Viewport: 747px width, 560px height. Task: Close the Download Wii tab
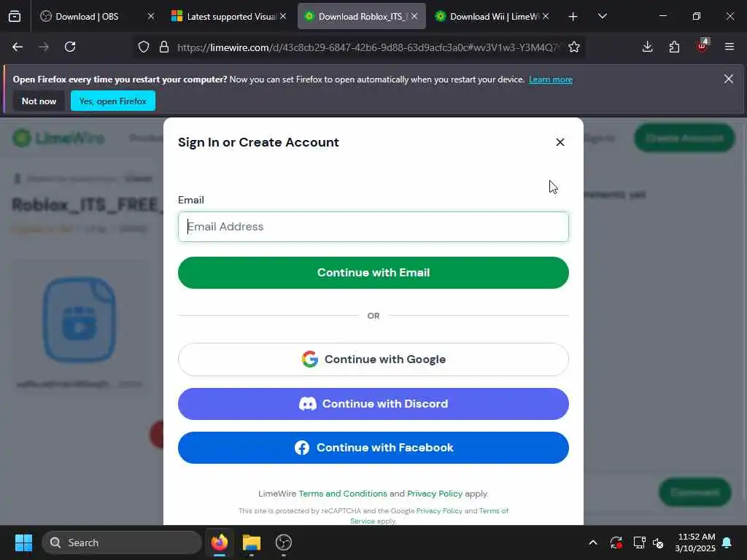[546, 16]
